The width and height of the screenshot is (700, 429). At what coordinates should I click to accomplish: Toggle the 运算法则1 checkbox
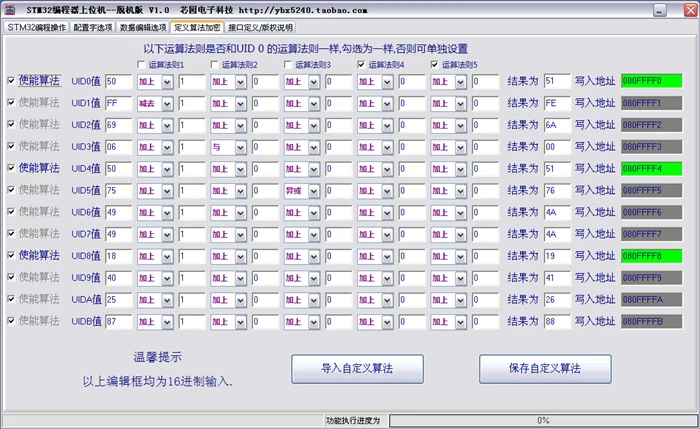(142, 64)
